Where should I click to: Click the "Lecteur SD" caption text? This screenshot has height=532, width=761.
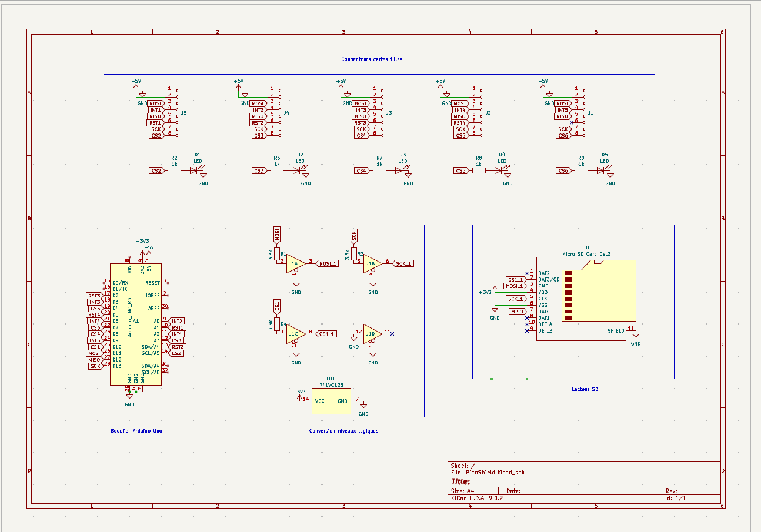585,389
